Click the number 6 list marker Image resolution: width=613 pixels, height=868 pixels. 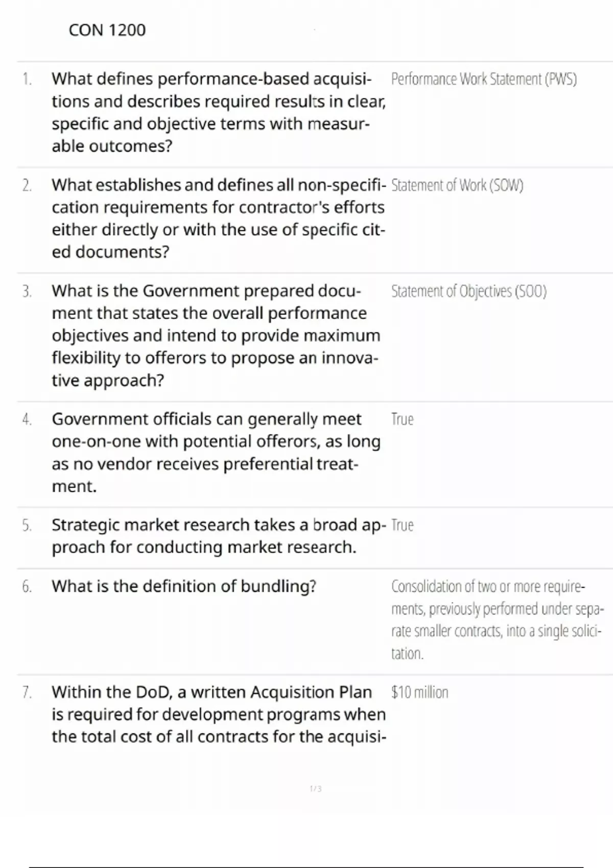tap(27, 587)
